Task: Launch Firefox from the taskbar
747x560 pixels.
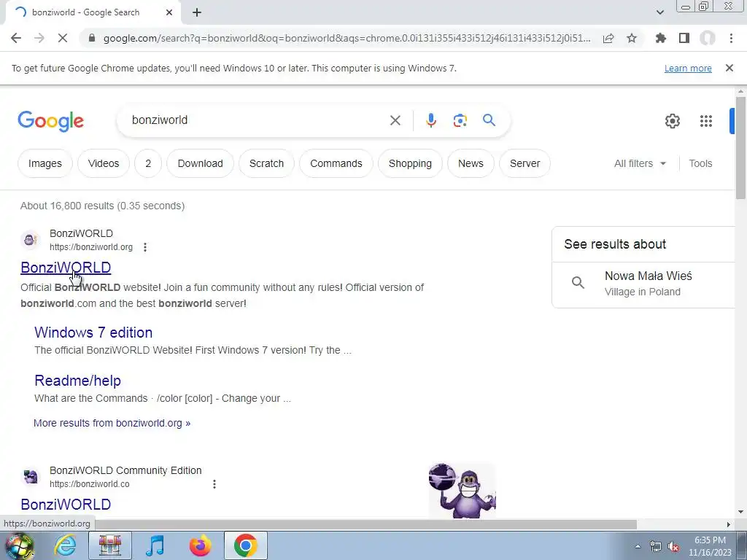Action: (x=200, y=545)
